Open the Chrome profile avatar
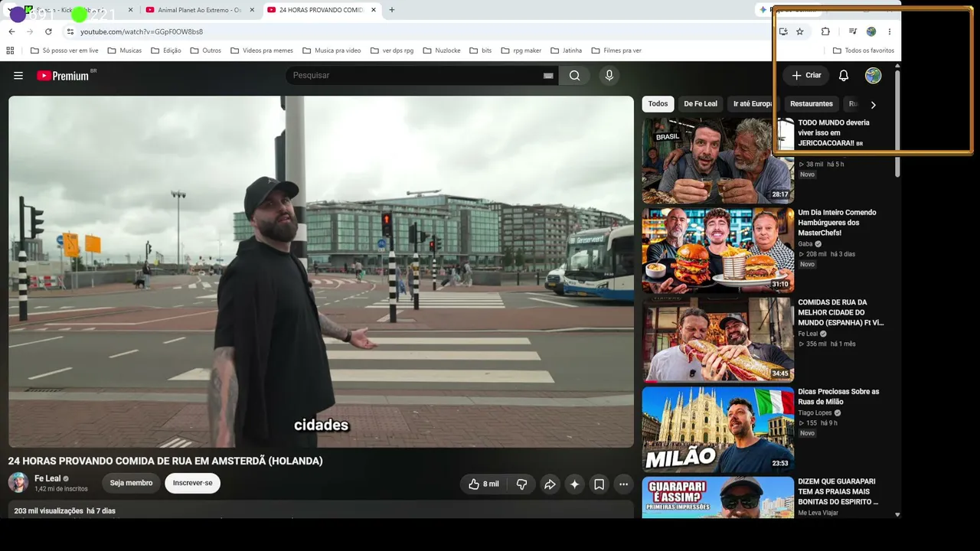 [x=871, y=31]
